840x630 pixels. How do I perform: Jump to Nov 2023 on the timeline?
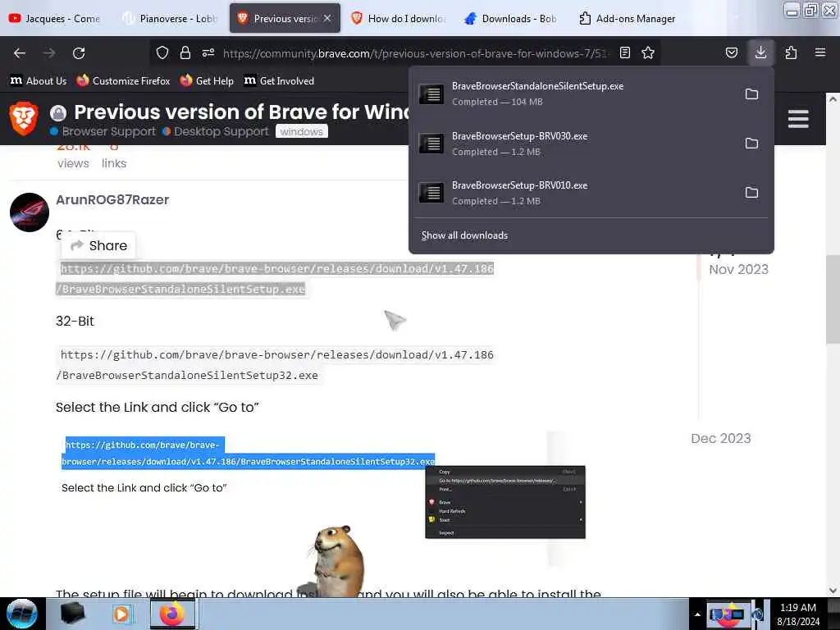pos(738,269)
